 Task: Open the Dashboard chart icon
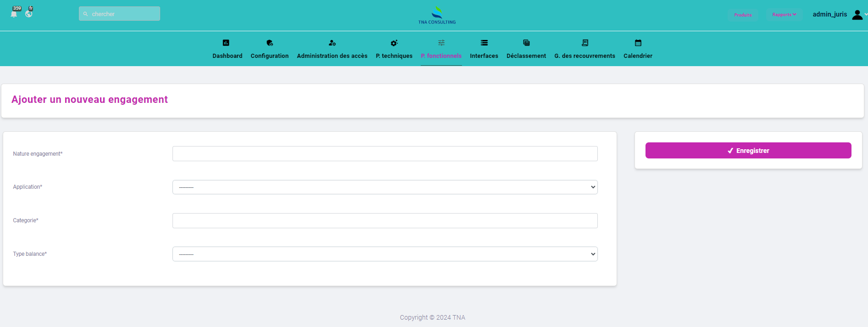[x=226, y=43]
